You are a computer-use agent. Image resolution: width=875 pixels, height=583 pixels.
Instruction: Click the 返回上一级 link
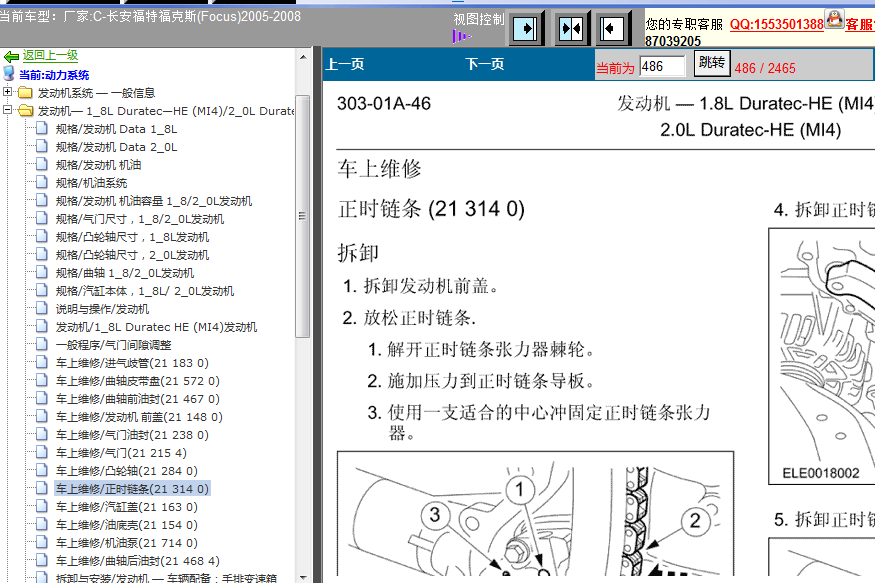50,55
